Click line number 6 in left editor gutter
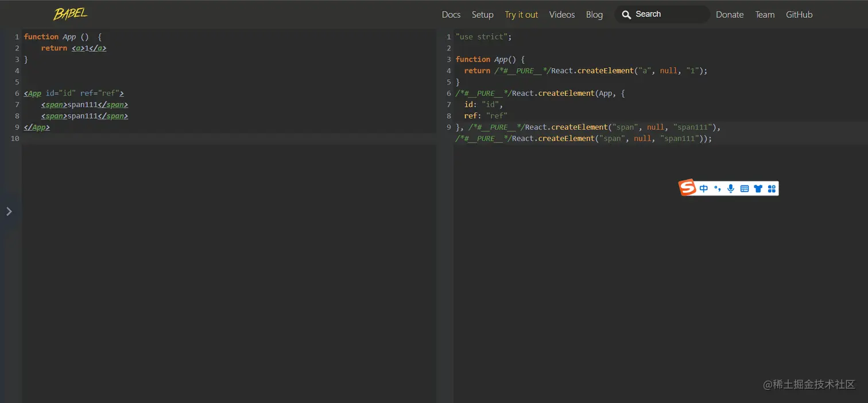The width and height of the screenshot is (868, 403). tap(17, 93)
